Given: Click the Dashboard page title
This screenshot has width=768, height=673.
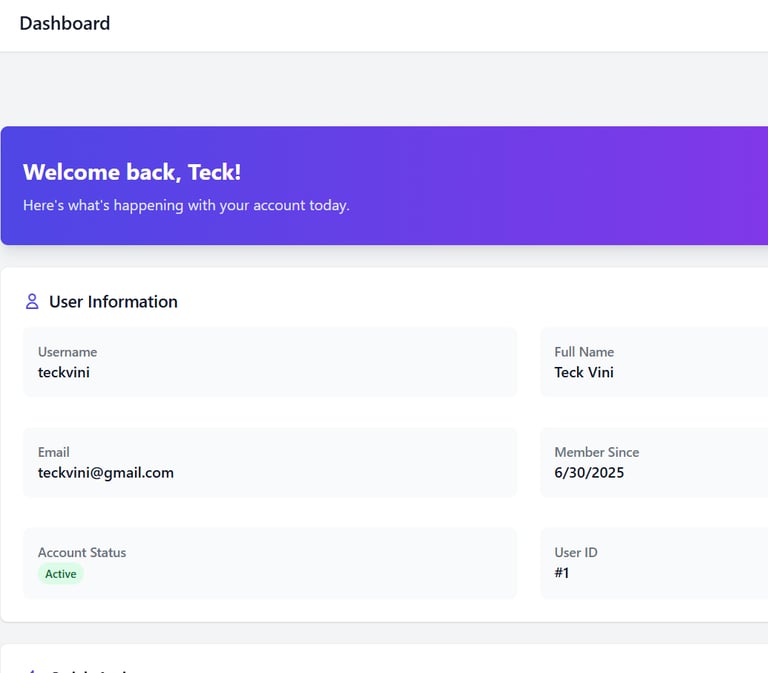Looking at the screenshot, I should tap(65, 24).
